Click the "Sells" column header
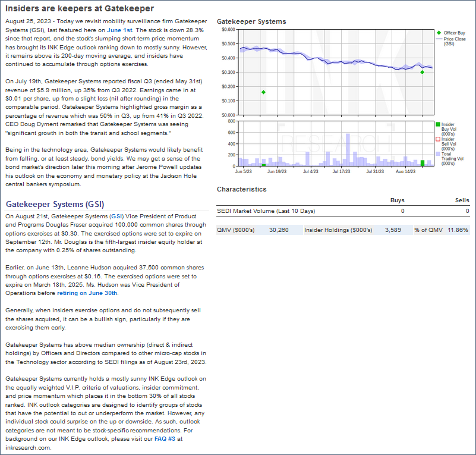Viewport: 476px width, 455px height. pos(462,200)
